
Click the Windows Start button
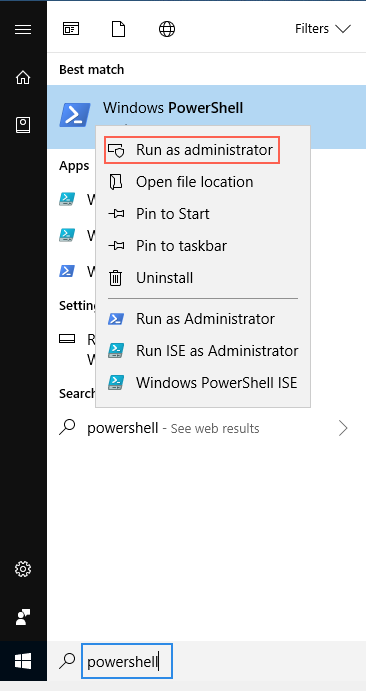coord(23,661)
